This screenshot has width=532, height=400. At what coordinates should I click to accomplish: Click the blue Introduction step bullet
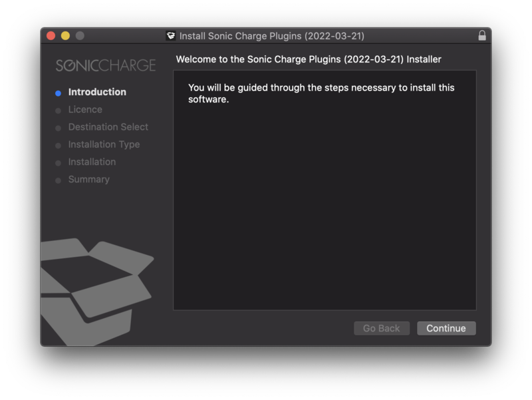pos(58,93)
